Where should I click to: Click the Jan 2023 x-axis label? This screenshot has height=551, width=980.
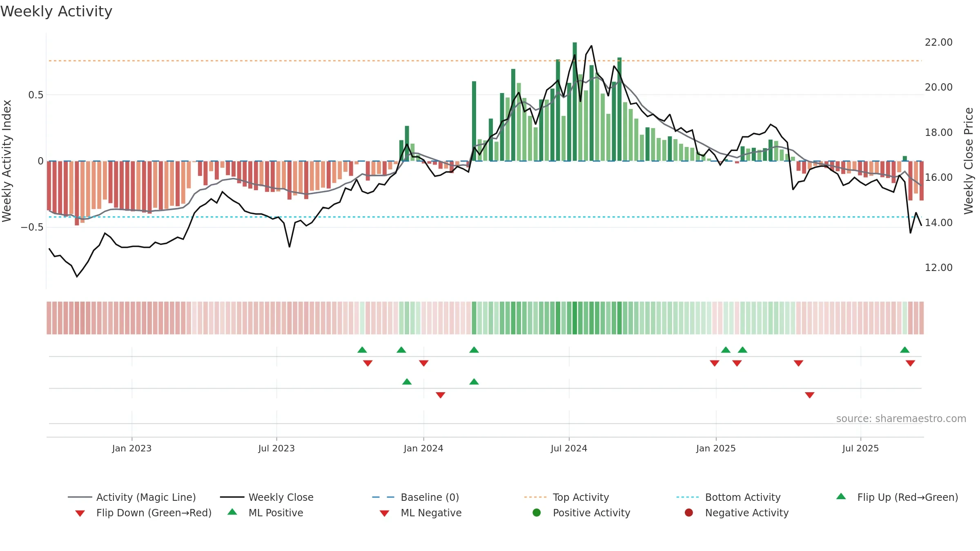click(x=132, y=448)
